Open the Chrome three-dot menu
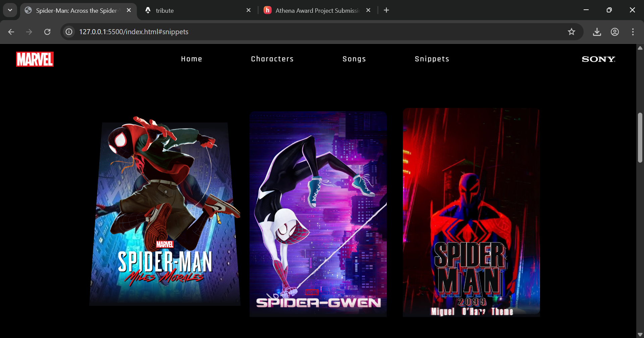644x338 pixels. pyautogui.click(x=633, y=32)
